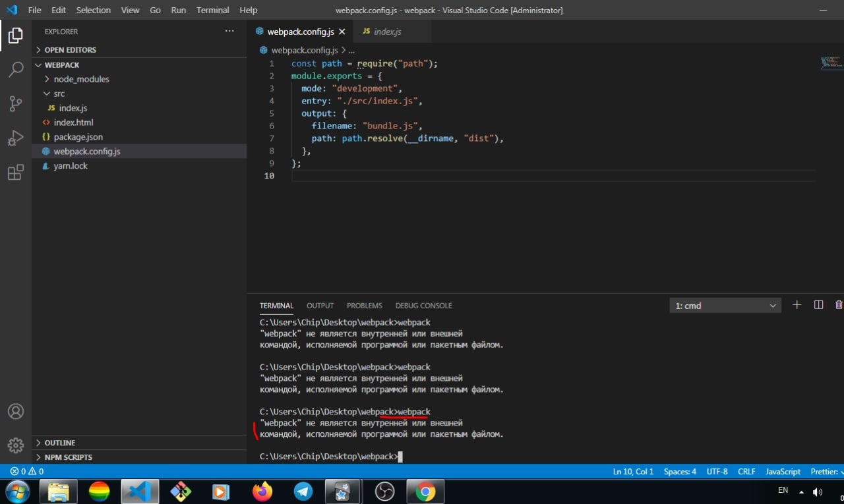Screen dimensions: 844x504
Task: Open index.js in the src folder
Action: (x=139, y=108)
